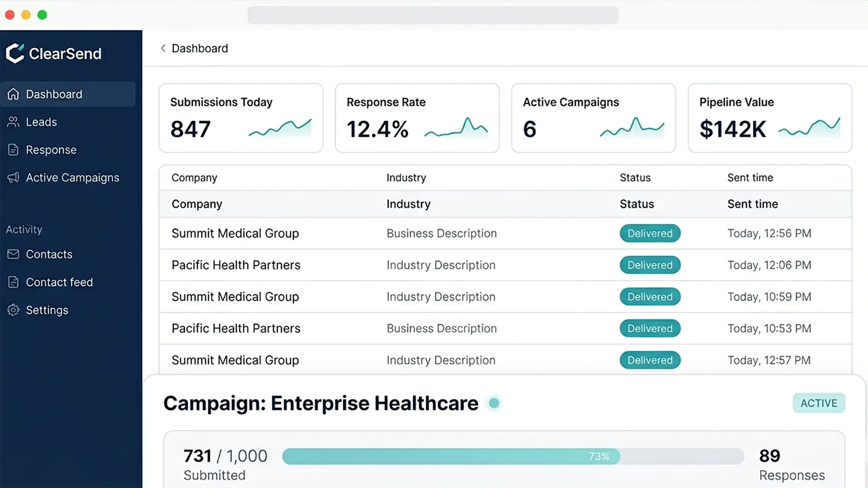
Task: Open Contacts via the envelope icon
Action: tap(13, 254)
